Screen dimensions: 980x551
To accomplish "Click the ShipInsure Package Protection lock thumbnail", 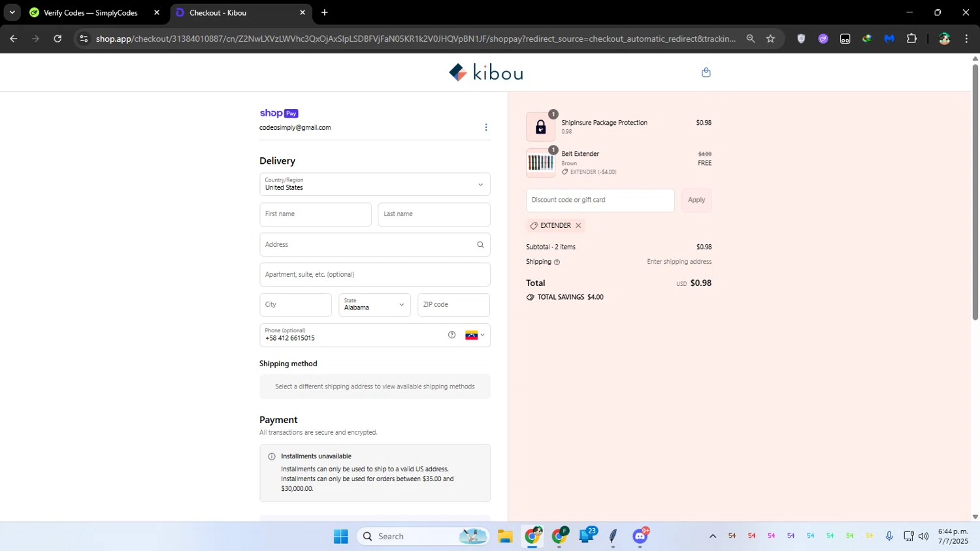I will [x=540, y=127].
